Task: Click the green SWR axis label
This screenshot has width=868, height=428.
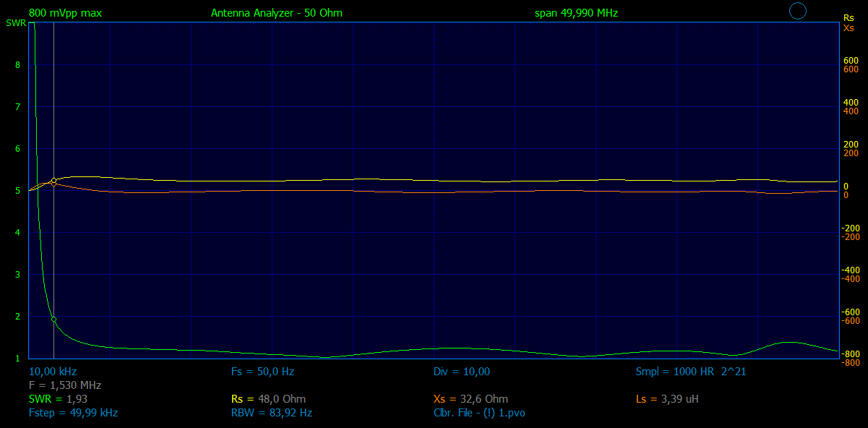Action: 16,23
